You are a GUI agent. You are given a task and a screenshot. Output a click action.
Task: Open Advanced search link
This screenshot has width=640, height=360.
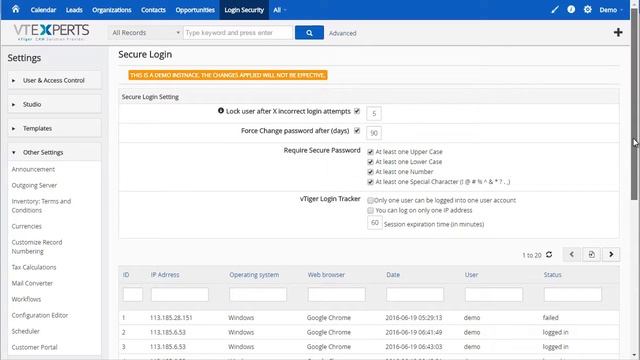pyautogui.click(x=342, y=33)
